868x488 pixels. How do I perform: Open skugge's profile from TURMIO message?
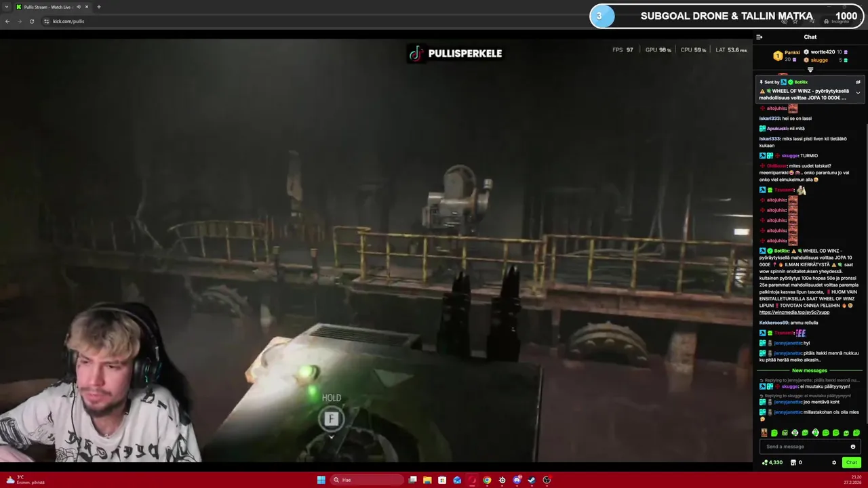789,156
